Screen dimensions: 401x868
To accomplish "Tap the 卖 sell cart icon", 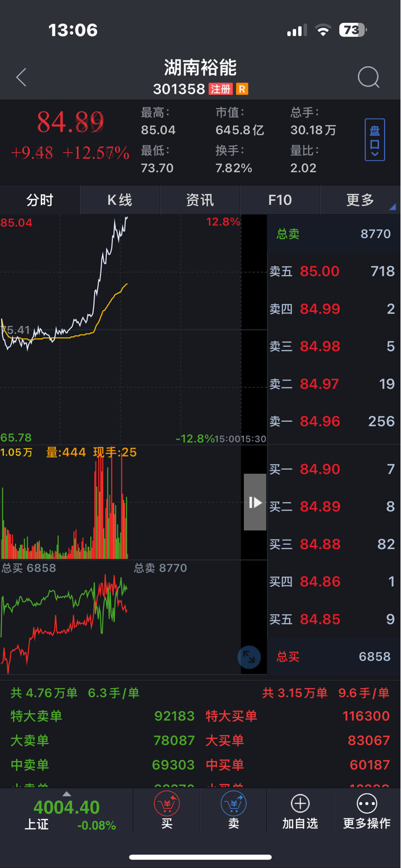I will point(234,811).
